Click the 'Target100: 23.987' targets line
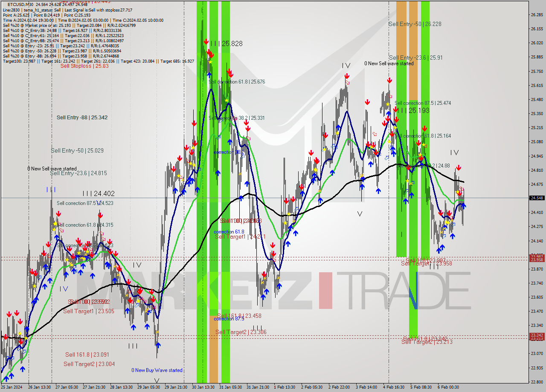The height and width of the screenshot is (392, 546). tap(98, 61)
